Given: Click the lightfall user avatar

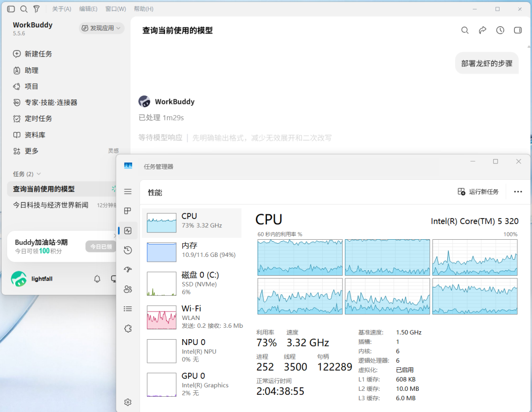Looking at the screenshot, I should point(19,279).
